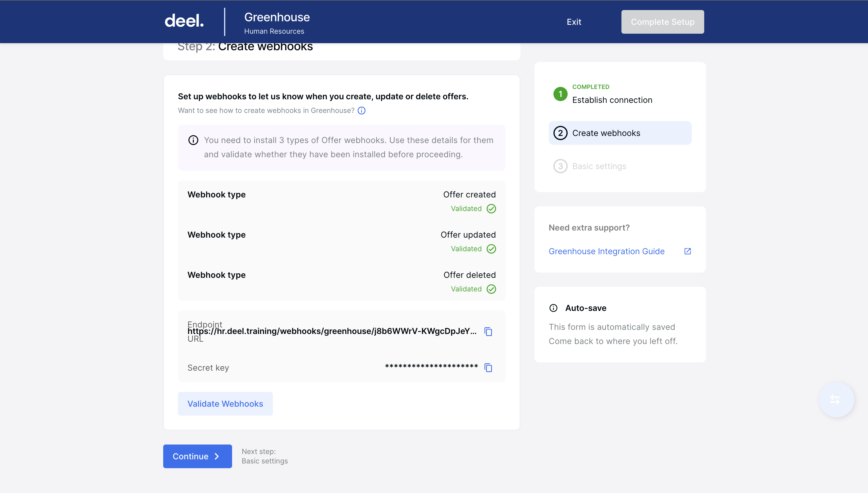Open floating settings sliders button
This screenshot has height=493, width=868.
pyautogui.click(x=836, y=400)
